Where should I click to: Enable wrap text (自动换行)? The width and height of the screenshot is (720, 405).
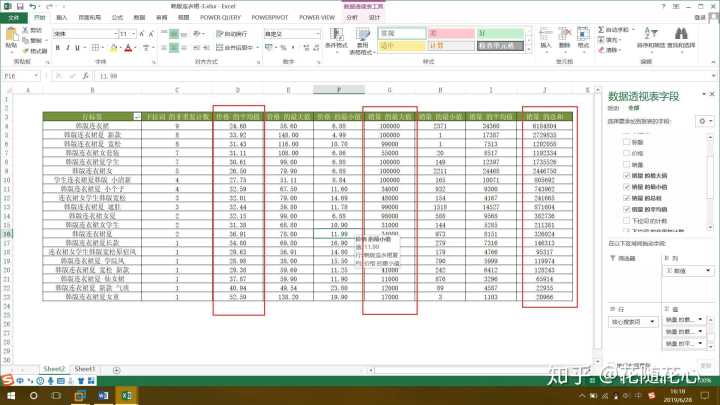point(232,34)
